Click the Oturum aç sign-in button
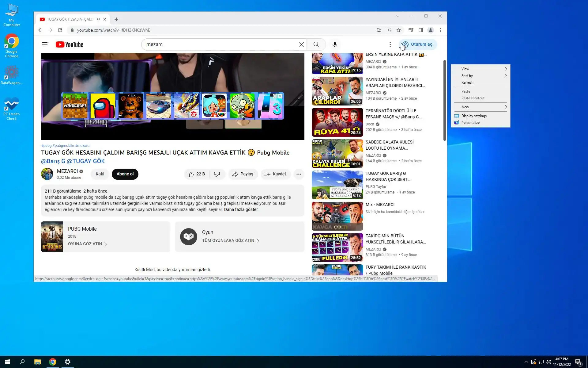This screenshot has height=368, width=588. point(418,44)
